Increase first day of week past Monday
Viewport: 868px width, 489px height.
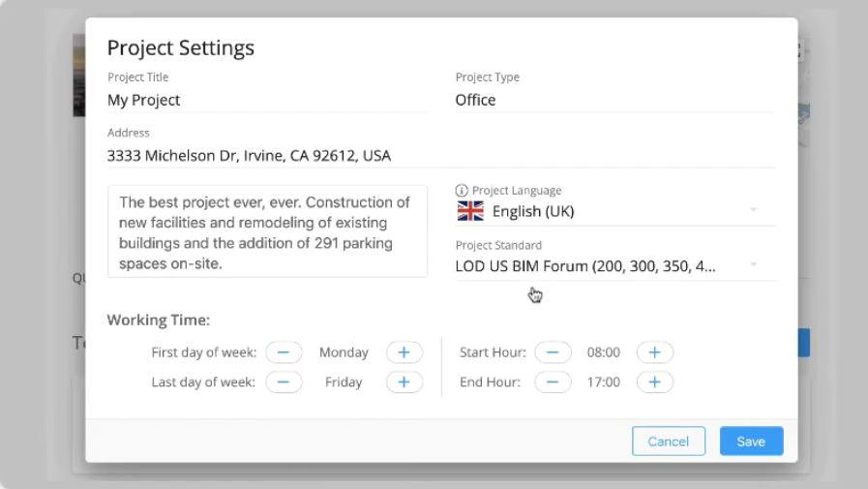pyautogui.click(x=404, y=352)
